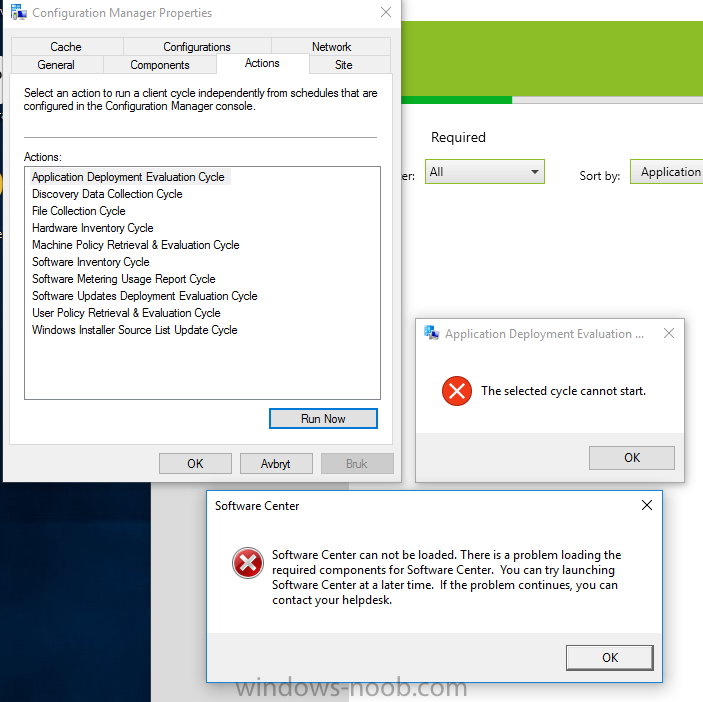Viewport: 703px width, 702px height.
Task: Select Software Inventory Cycle
Action: tap(91, 262)
